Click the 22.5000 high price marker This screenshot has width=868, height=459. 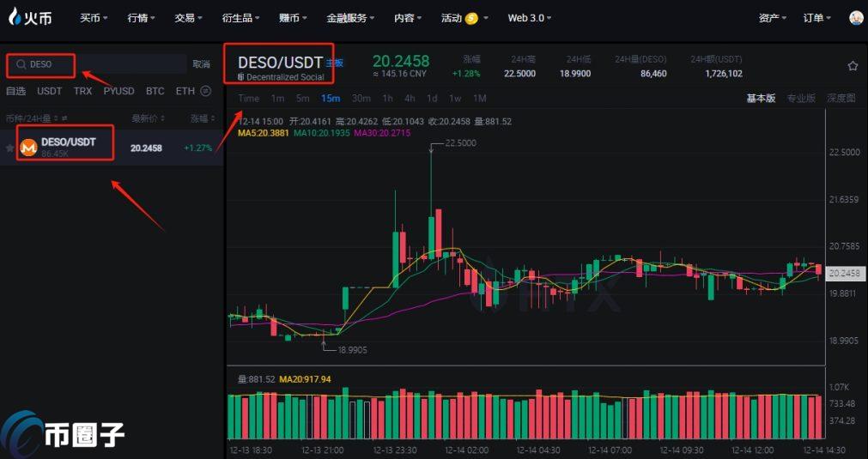pos(460,143)
